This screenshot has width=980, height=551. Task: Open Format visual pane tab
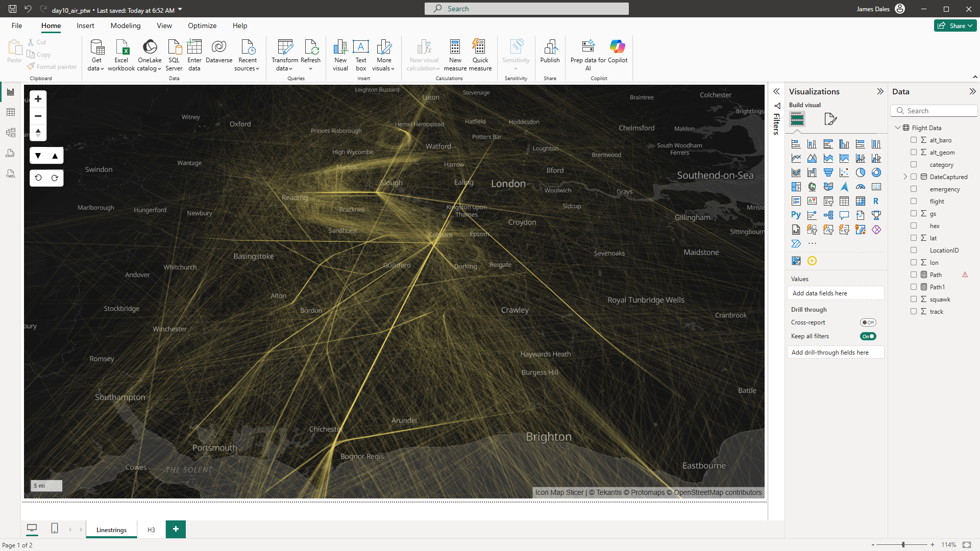[x=830, y=119]
